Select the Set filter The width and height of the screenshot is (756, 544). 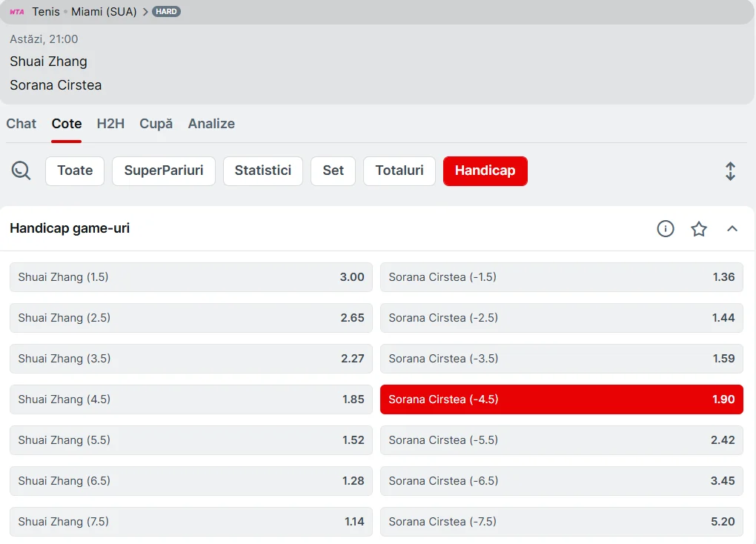333,170
